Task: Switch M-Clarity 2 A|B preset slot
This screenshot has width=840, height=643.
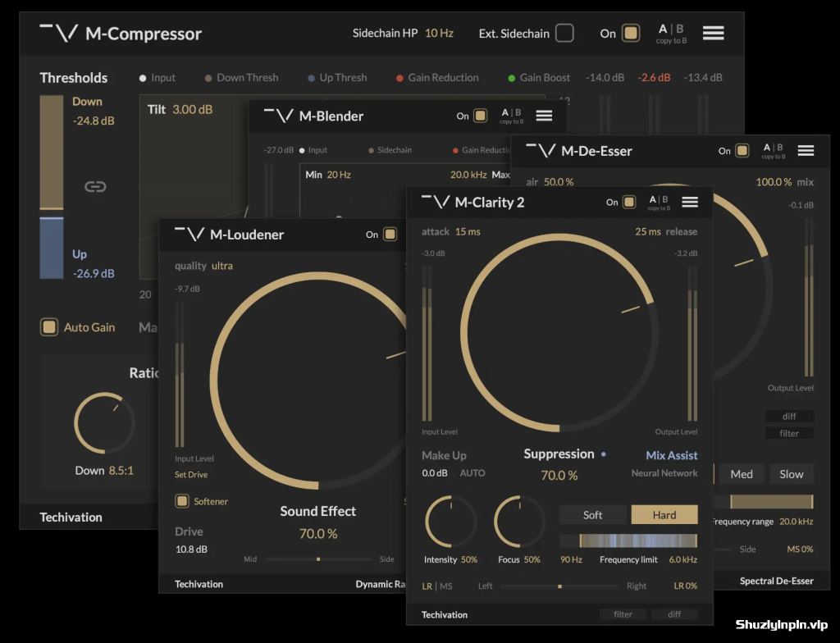Action: tap(659, 199)
